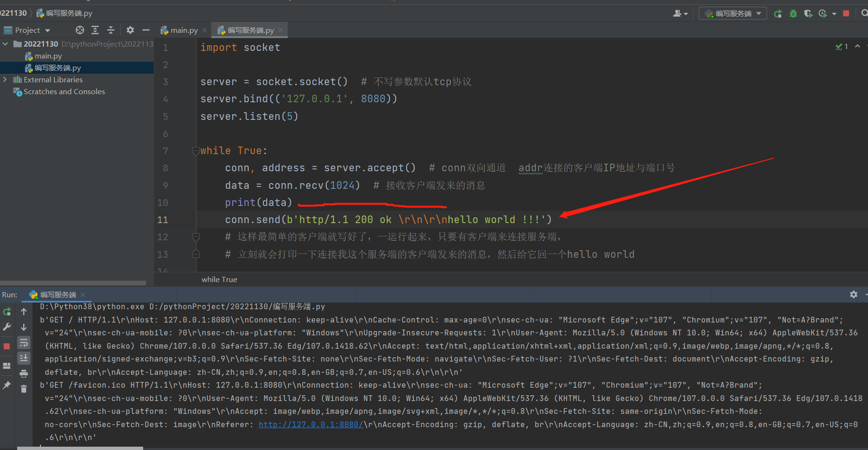
Task: Stop the program via top toolbar red square
Action: pyautogui.click(x=846, y=13)
